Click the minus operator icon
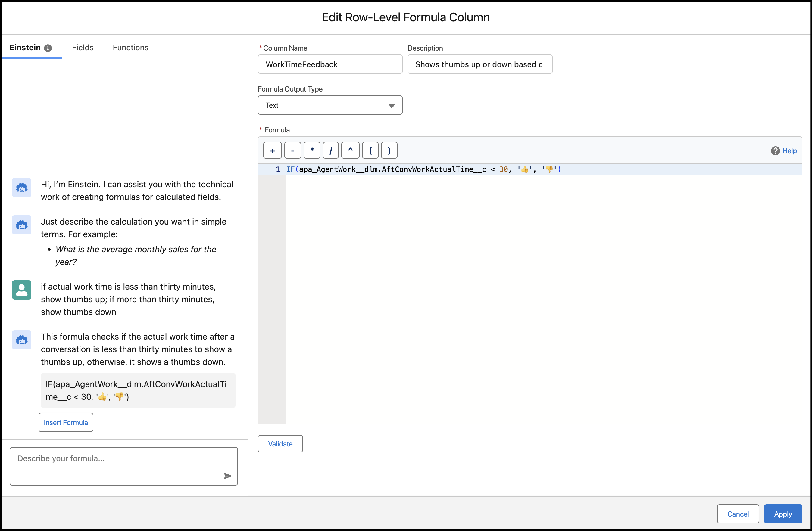This screenshot has height=531, width=812. tap(292, 150)
